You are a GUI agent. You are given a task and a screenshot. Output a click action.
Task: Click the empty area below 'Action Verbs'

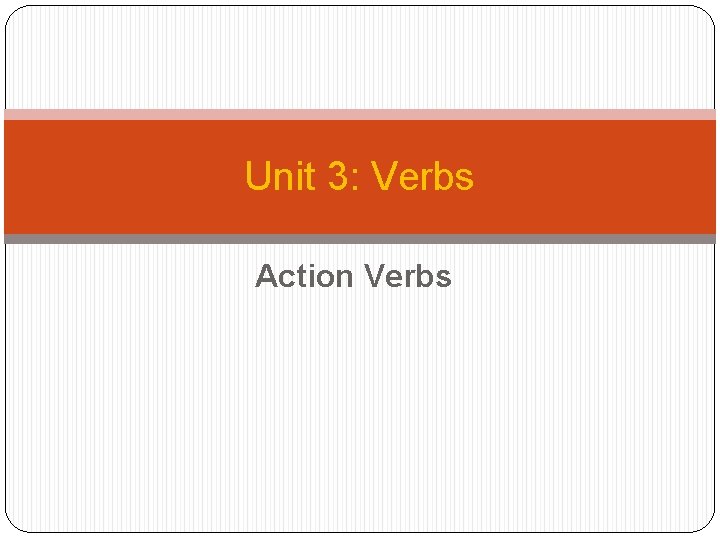(x=360, y=410)
